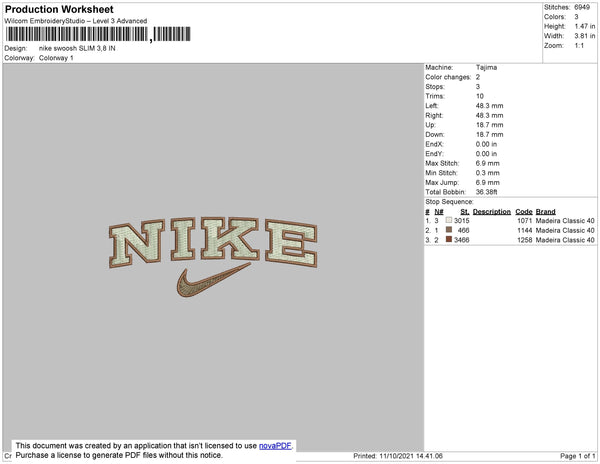The width and height of the screenshot is (600, 464).
Task: Click the Height value 1.47 in
Action: [585, 26]
